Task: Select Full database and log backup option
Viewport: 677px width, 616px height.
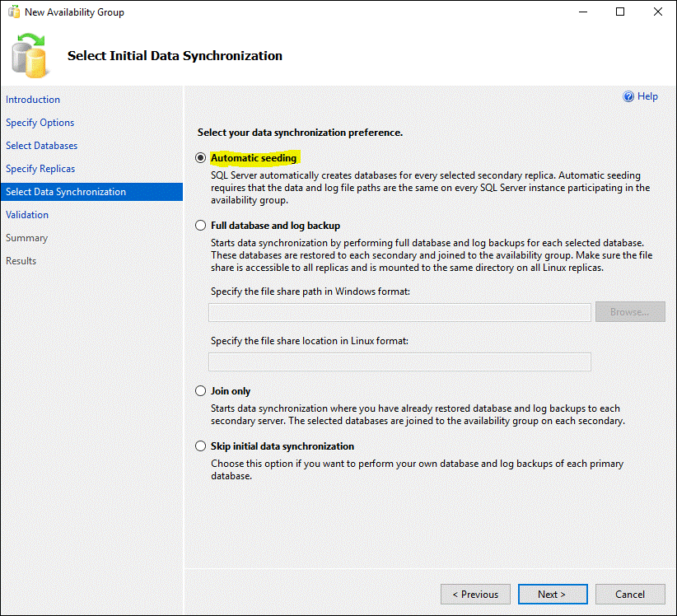Action: [x=200, y=226]
